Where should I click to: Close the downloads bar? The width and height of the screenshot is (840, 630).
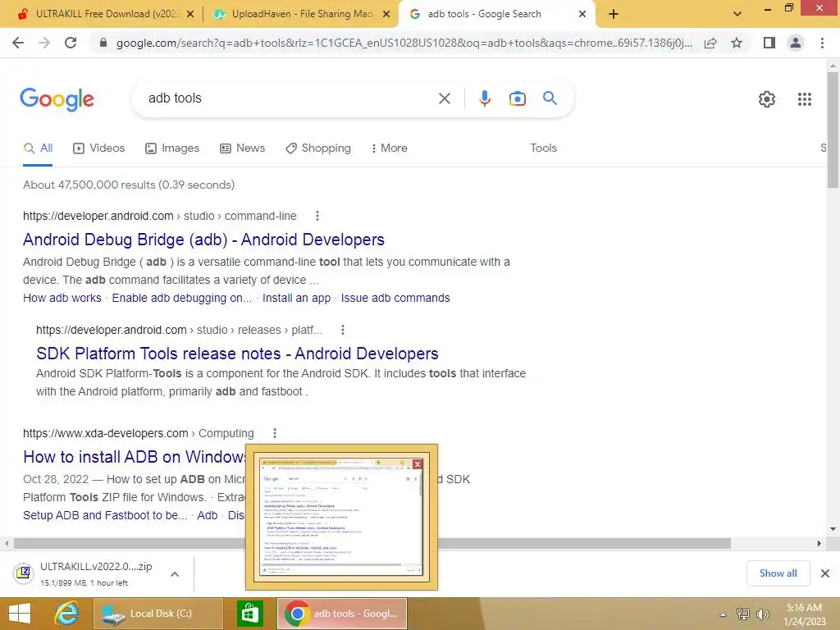pyautogui.click(x=825, y=573)
